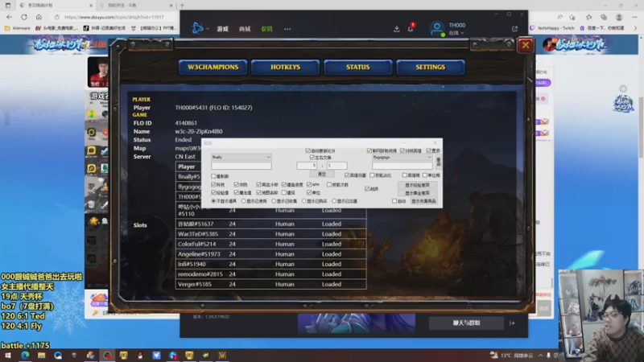The height and width of the screenshot is (362, 644).
Task: Click the 显示经验差异 button
Action: point(417,185)
